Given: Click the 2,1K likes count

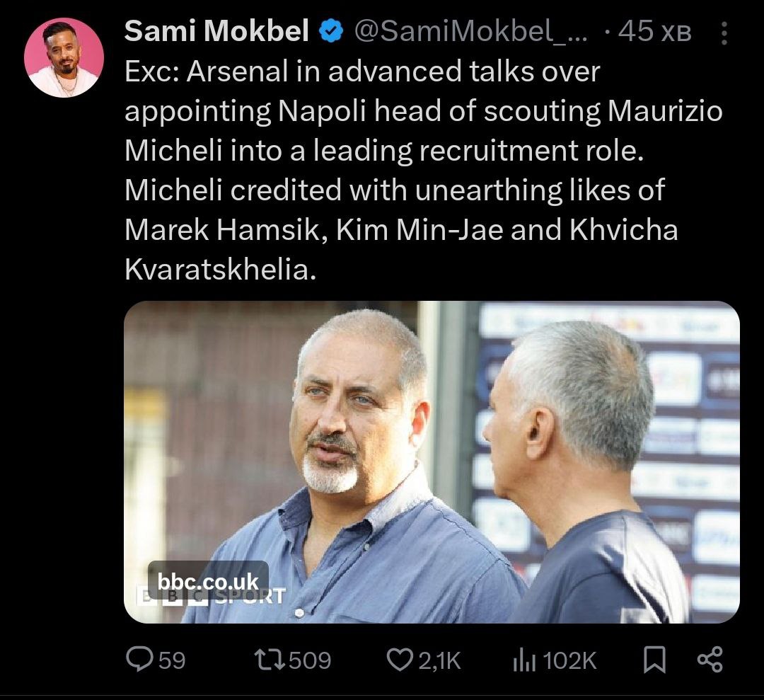Looking at the screenshot, I should (439, 660).
